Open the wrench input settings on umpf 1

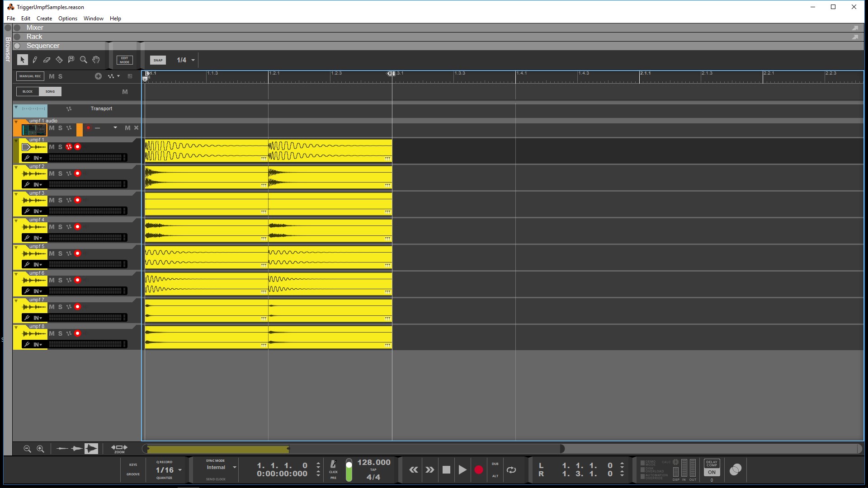click(27, 158)
